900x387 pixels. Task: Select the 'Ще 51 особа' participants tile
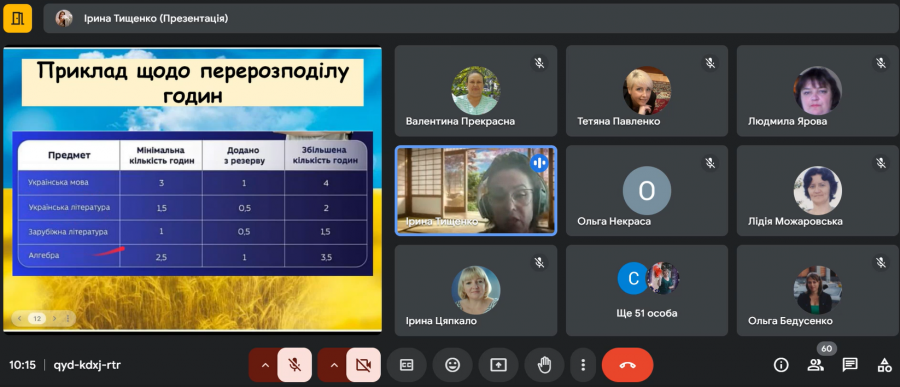pos(647,290)
